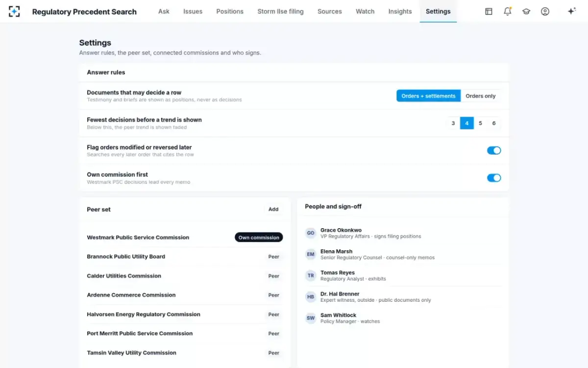Open the Sources tab
Image resolution: width=588 pixels, height=368 pixels.
click(x=330, y=11)
